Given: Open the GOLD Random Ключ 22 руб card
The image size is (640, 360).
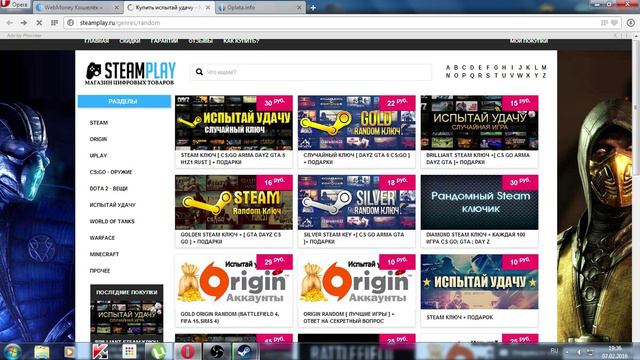Looking at the screenshot, I should click(x=356, y=131).
